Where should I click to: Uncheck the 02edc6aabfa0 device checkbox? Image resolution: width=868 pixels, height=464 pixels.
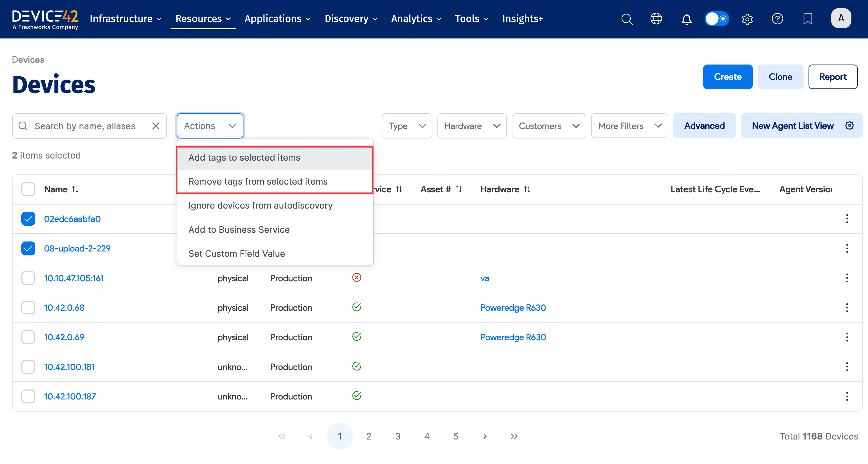pos(28,219)
